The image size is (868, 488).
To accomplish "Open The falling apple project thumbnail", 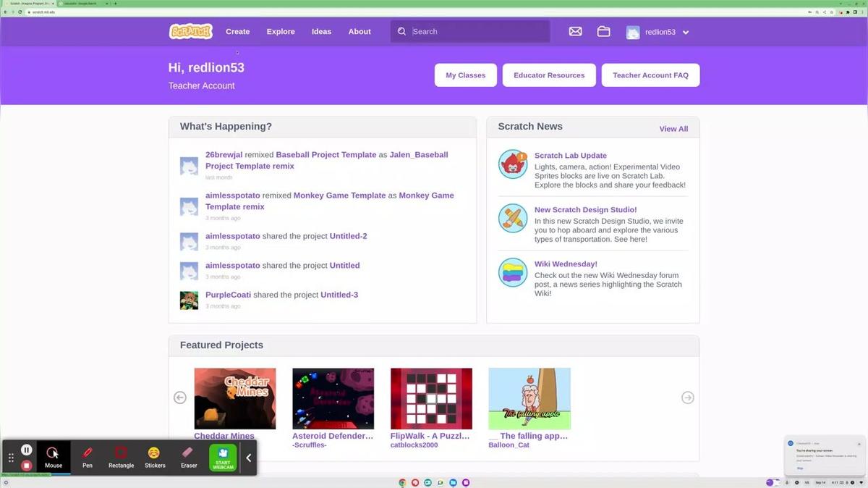I will pyautogui.click(x=529, y=398).
